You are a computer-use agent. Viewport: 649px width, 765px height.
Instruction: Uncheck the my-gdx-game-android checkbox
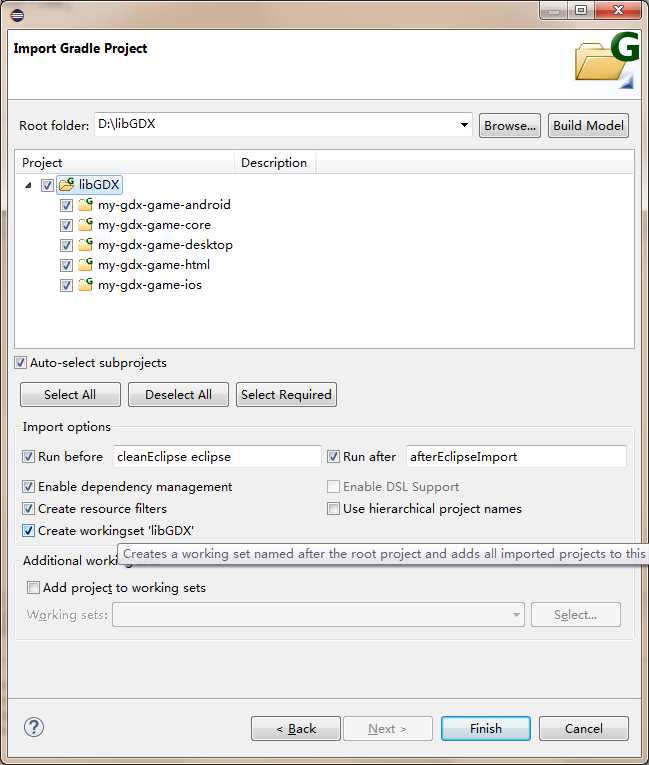pos(66,205)
